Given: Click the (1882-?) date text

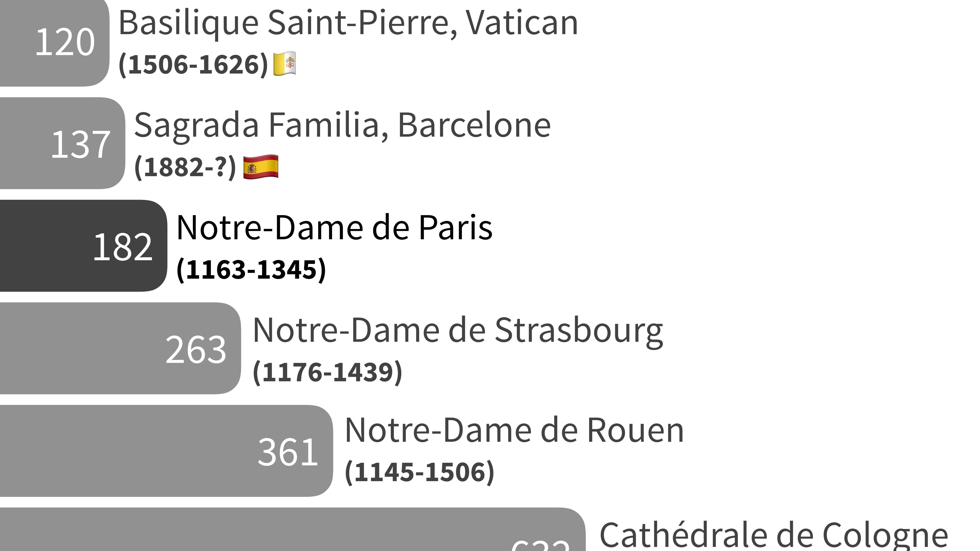Looking at the screenshot, I should 185,167.
